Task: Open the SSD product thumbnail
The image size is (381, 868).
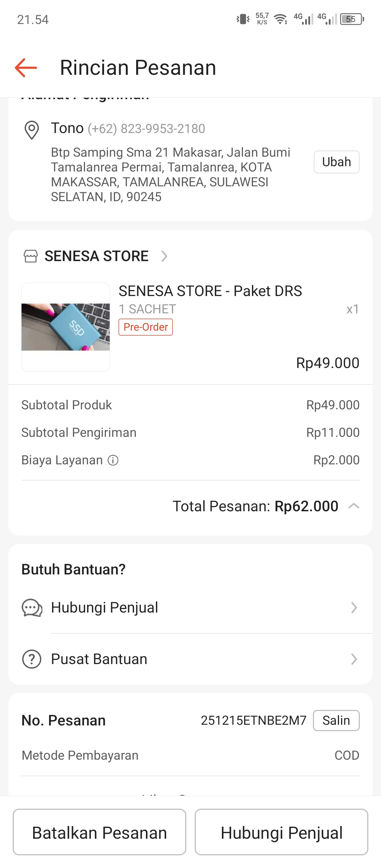Action: coord(66,327)
